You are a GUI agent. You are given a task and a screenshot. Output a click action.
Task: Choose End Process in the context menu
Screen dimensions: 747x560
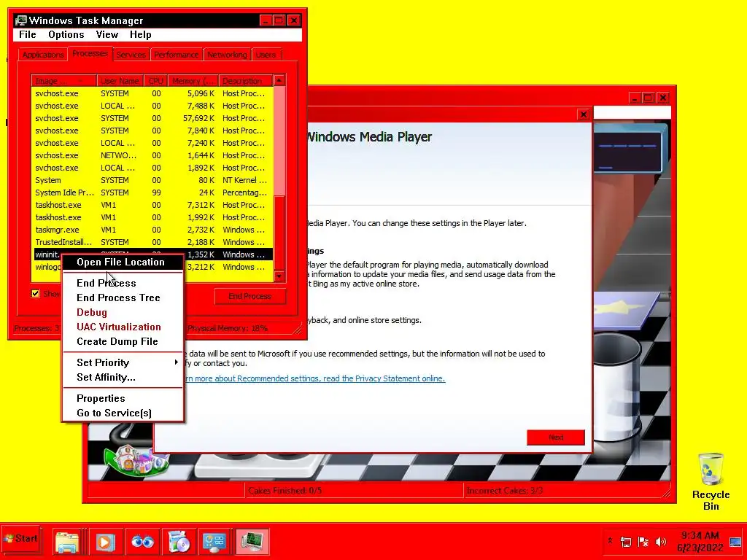pyautogui.click(x=123, y=283)
